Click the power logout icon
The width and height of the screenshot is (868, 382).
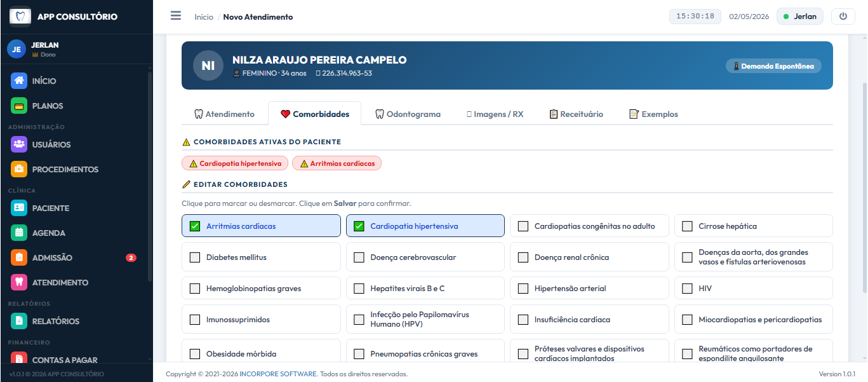tap(843, 17)
